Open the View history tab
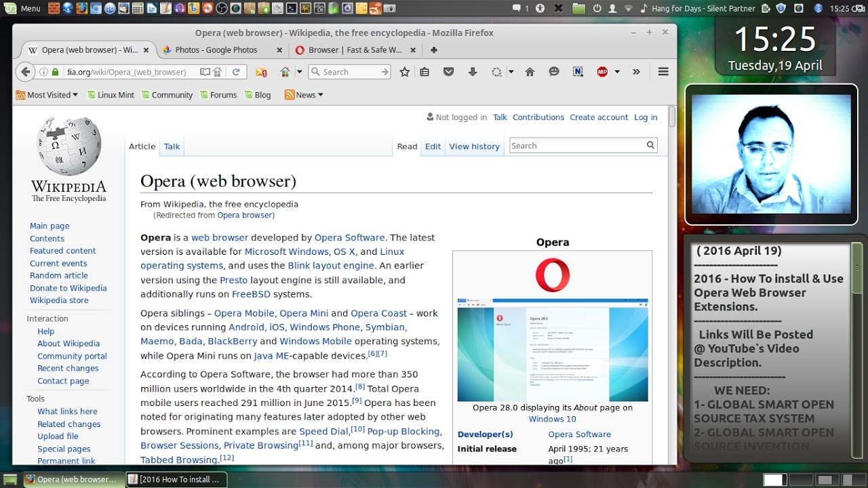The height and width of the screenshot is (488, 868). click(474, 146)
